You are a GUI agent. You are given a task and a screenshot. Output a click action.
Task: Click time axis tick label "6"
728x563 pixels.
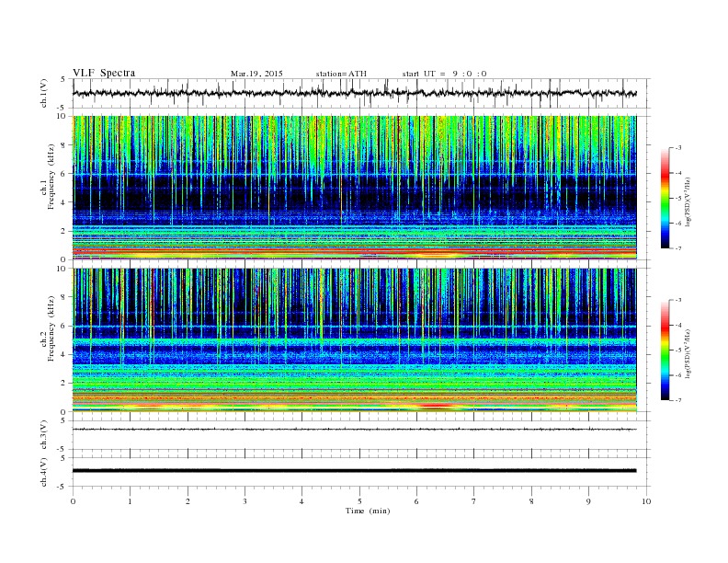pos(416,501)
